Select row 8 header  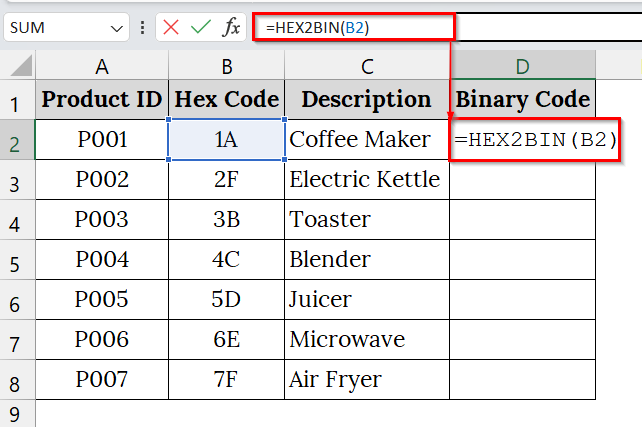[x=17, y=380]
